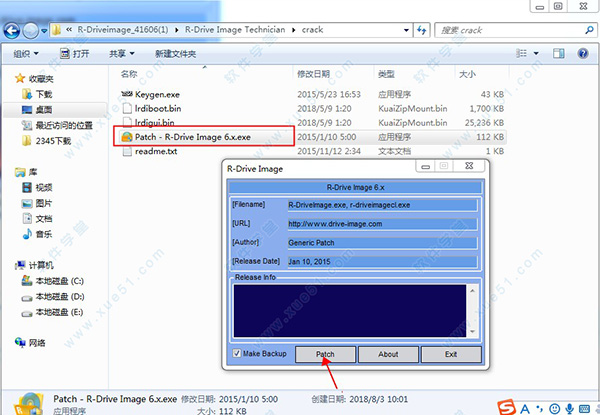Open 本地磁盘 (C:) drive

[59, 281]
